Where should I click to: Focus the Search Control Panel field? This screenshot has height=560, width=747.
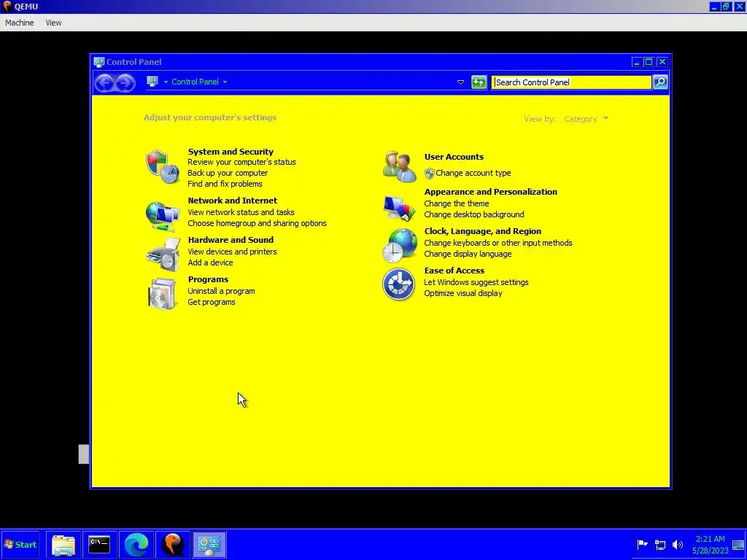coord(571,82)
